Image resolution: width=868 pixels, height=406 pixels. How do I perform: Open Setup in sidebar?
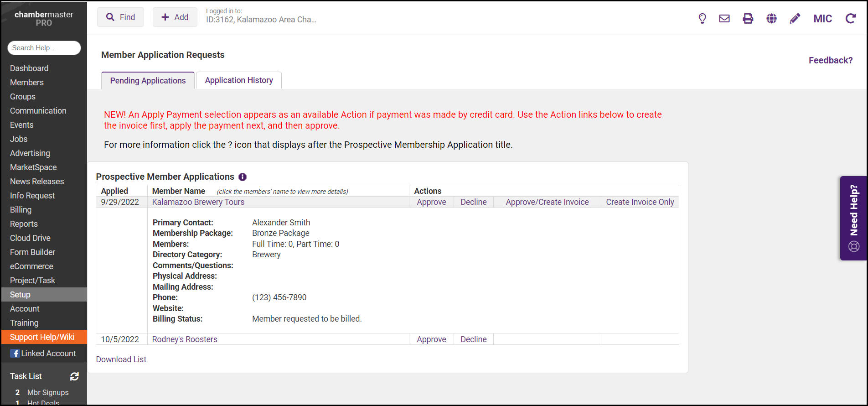click(x=44, y=295)
